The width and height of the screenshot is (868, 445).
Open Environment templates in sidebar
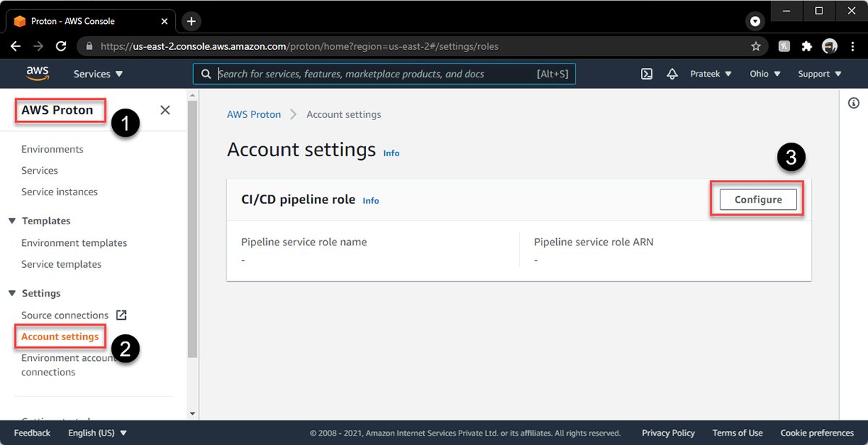pyautogui.click(x=74, y=243)
